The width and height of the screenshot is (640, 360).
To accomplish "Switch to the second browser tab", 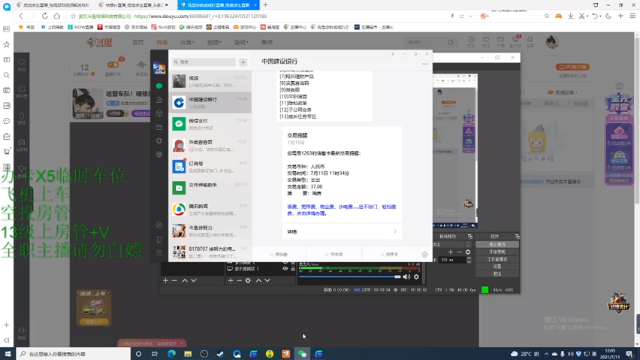I will tap(134, 5).
